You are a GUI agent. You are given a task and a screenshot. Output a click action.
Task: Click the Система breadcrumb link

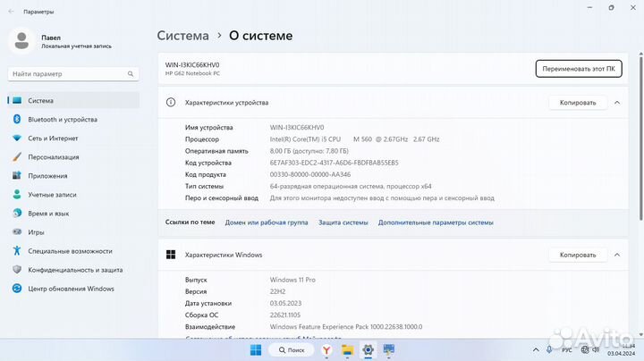pyautogui.click(x=182, y=36)
